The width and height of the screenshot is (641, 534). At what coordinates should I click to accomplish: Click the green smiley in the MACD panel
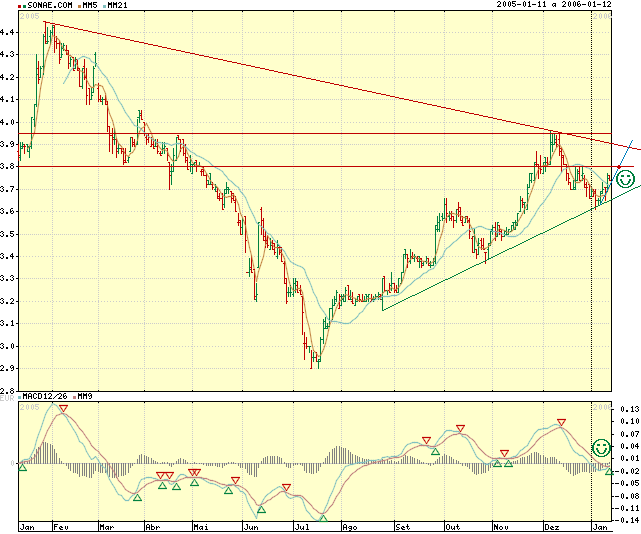601,448
